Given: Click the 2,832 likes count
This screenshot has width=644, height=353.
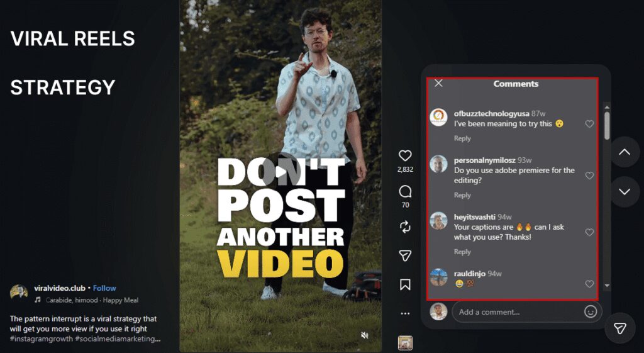Looking at the screenshot, I should point(405,169).
